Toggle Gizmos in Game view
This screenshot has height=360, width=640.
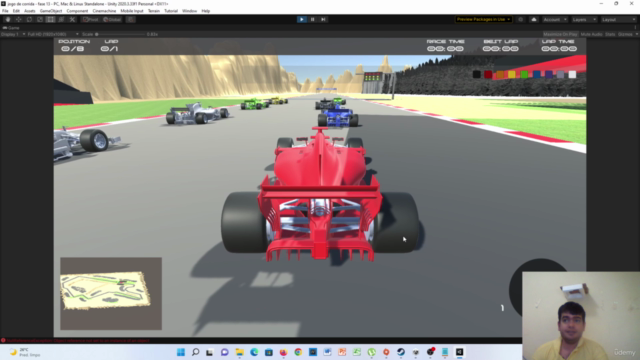(x=624, y=34)
